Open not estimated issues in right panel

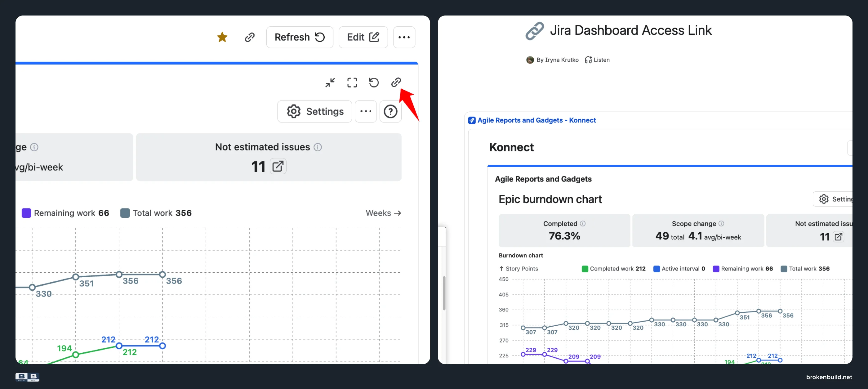838,237
